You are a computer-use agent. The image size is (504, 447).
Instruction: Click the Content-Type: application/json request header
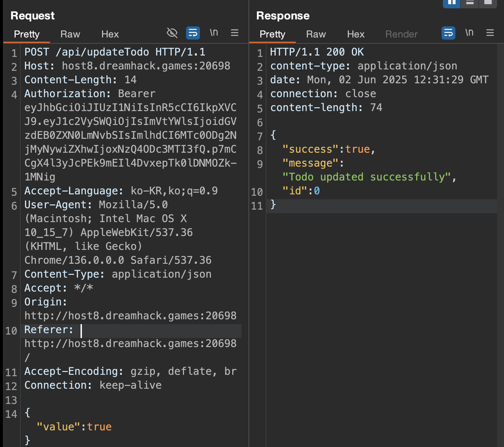pos(118,274)
